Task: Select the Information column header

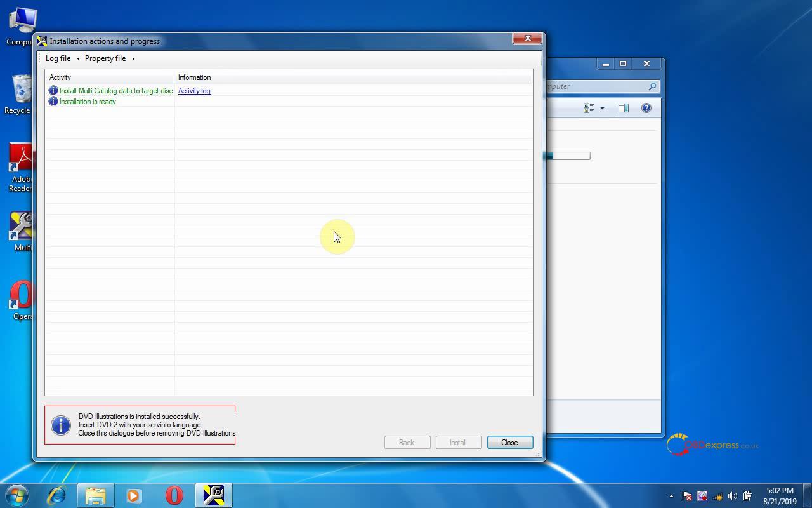Action: point(353,77)
